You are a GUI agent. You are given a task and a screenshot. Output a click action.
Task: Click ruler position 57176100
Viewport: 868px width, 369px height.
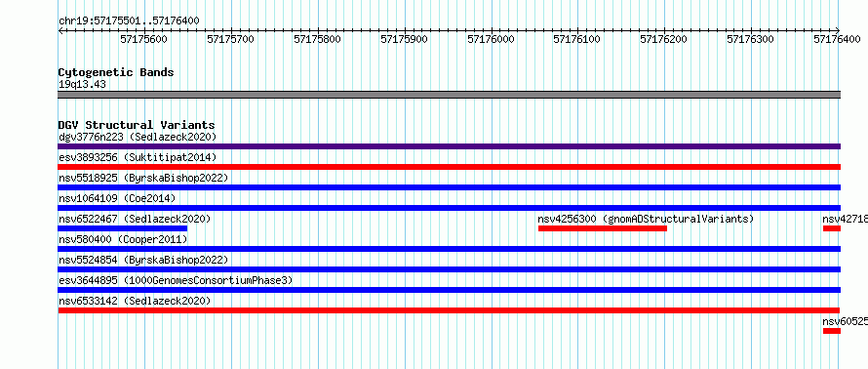[577, 39]
